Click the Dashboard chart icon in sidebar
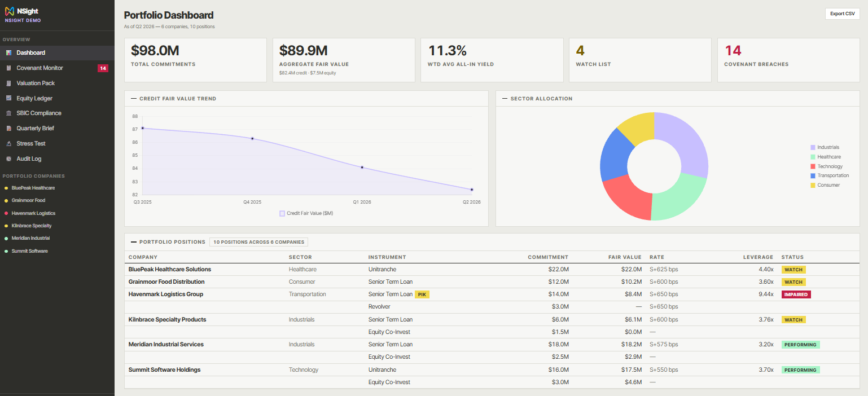 8,52
